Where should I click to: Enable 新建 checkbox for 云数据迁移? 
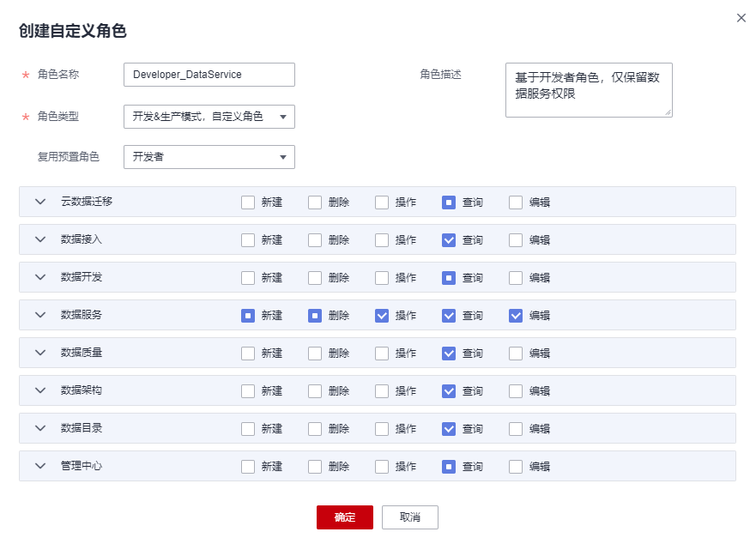[248, 202]
